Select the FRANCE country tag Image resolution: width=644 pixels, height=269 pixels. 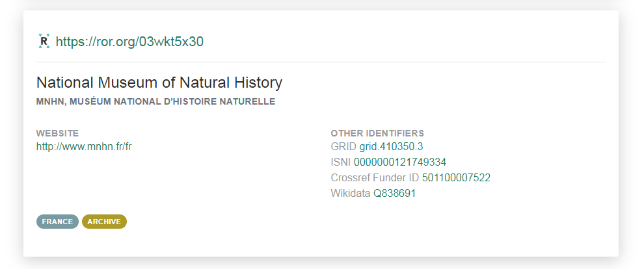pyautogui.click(x=57, y=222)
